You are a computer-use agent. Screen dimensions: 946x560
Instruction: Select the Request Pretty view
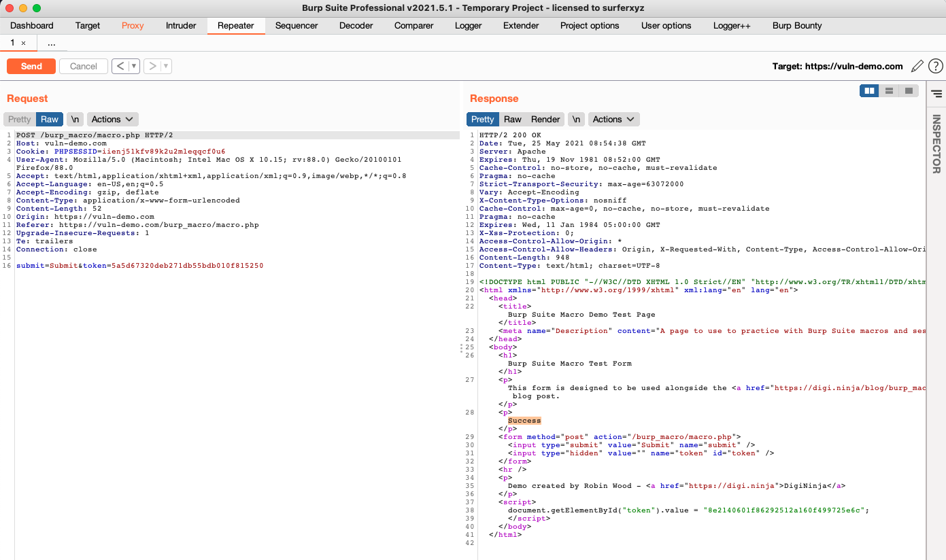click(20, 119)
